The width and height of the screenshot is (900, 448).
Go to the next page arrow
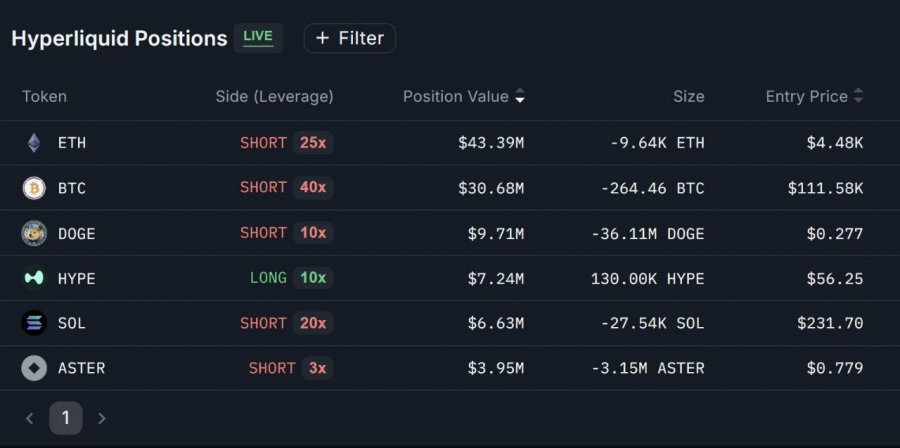tap(101, 418)
